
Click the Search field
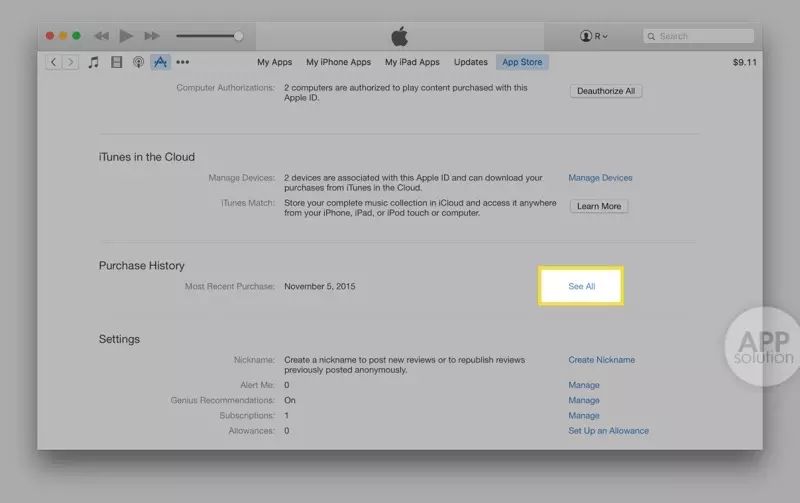[698, 36]
